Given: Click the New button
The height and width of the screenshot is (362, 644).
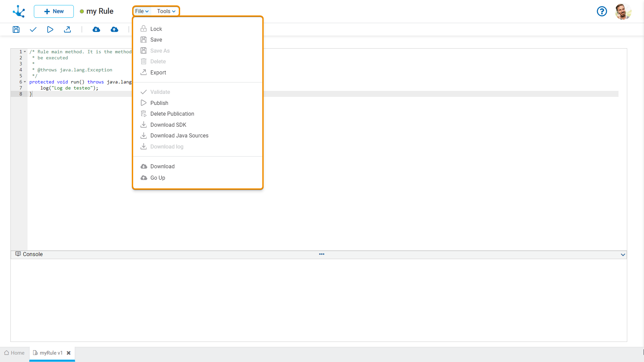Looking at the screenshot, I should [x=54, y=11].
